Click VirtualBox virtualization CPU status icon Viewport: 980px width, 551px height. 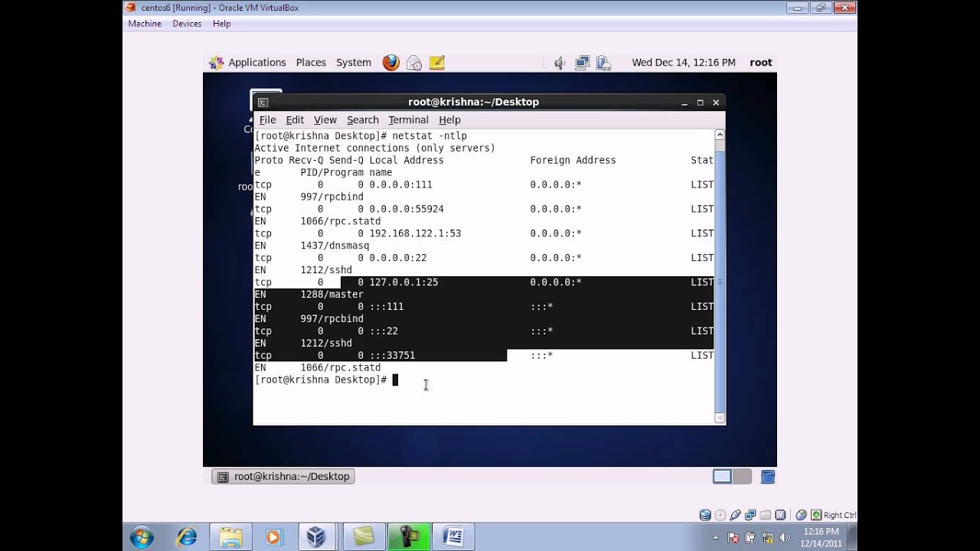(x=780, y=515)
